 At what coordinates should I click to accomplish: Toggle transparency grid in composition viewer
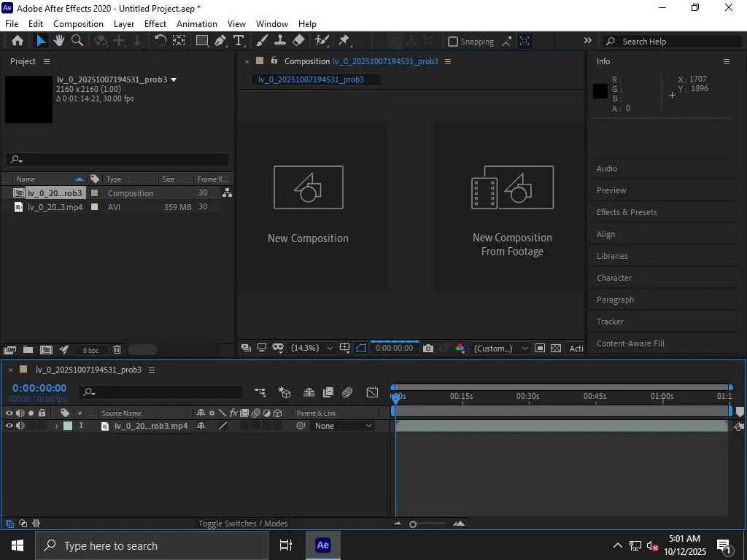(556, 349)
